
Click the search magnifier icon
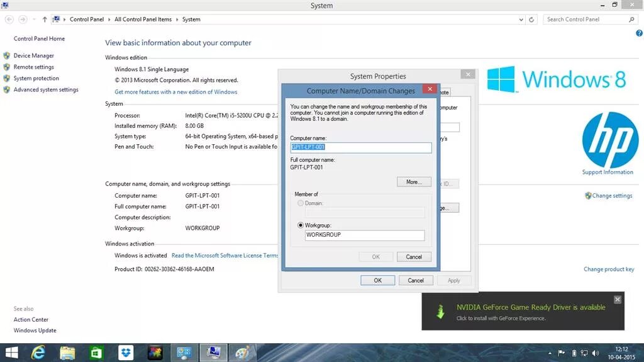631,20
